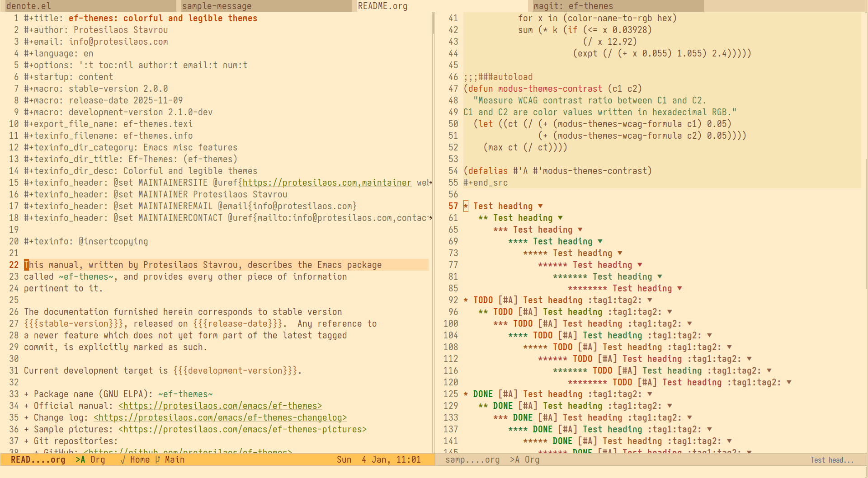This screenshot has width=868, height=478.
Task: Expand fold arrow of line 85 Test heading
Action: click(x=679, y=288)
